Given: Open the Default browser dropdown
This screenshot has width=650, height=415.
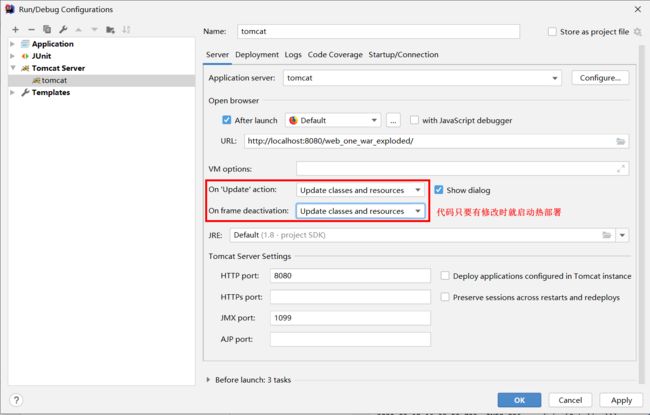Looking at the screenshot, I should tap(333, 121).
